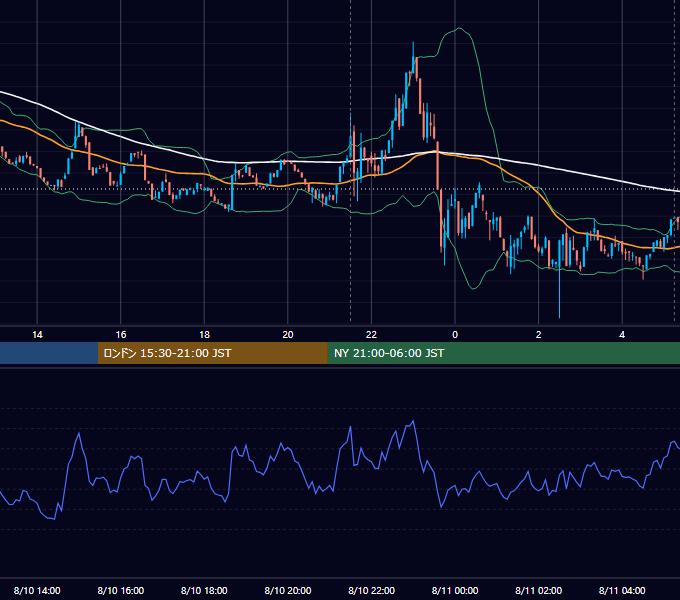Click the 8/10 14:00 time label
Image resolution: width=680 pixels, height=600 pixels.
[37, 590]
